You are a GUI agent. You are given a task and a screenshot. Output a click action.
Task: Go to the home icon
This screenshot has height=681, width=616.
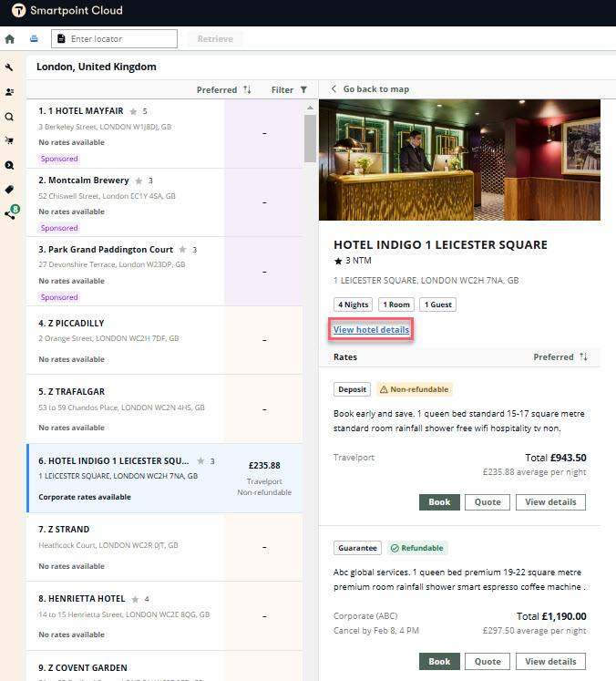tap(9, 39)
